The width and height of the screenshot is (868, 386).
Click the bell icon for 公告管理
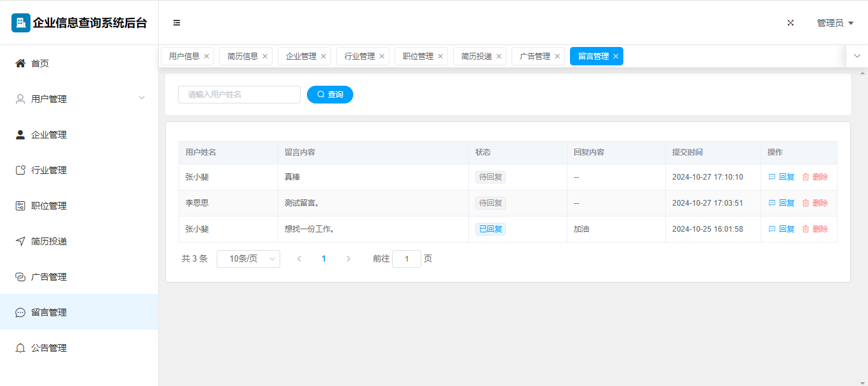[x=20, y=348]
